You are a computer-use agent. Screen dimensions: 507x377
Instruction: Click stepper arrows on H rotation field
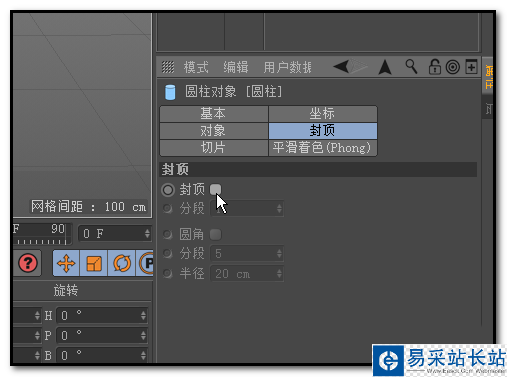pos(143,315)
